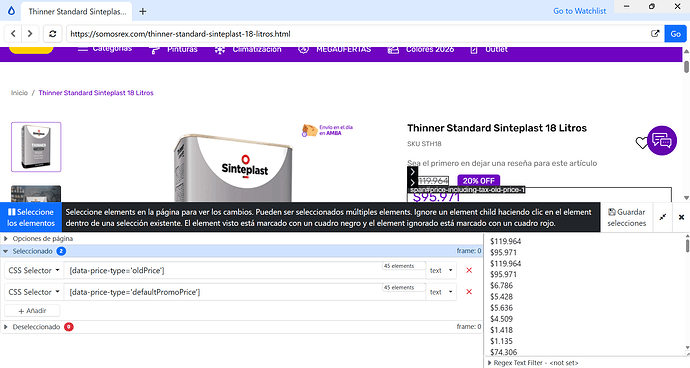Click the water drop app logo

tap(11, 11)
